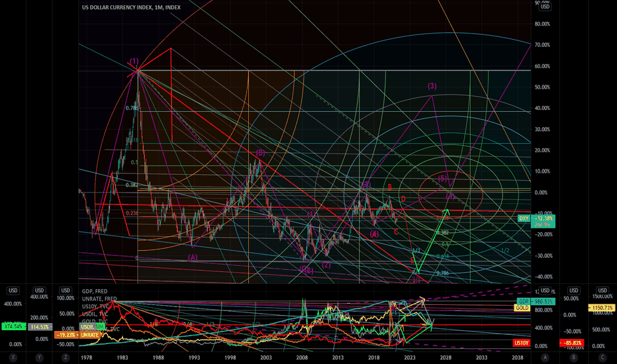The image size is (617, 364).
Task: Open the USD badge above the Y scale
Action: point(39,291)
